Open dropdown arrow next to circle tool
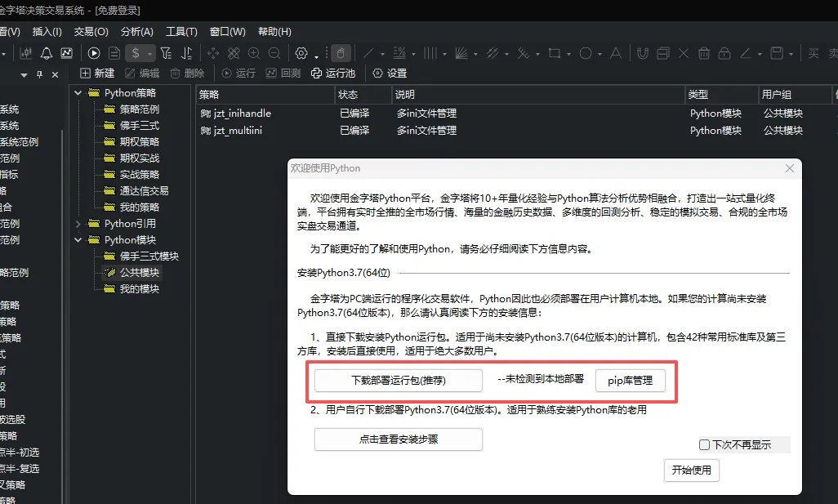 point(600,54)
